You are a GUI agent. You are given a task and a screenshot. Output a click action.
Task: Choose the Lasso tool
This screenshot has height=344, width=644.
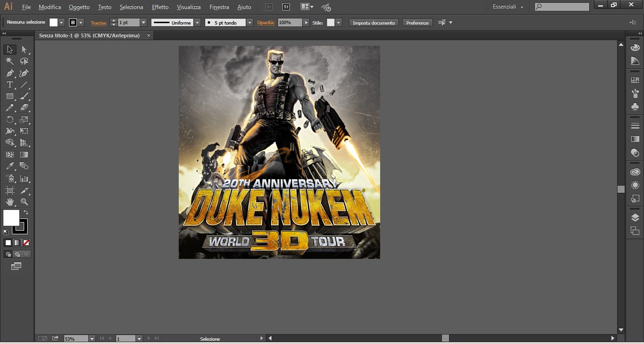point(24,61)
